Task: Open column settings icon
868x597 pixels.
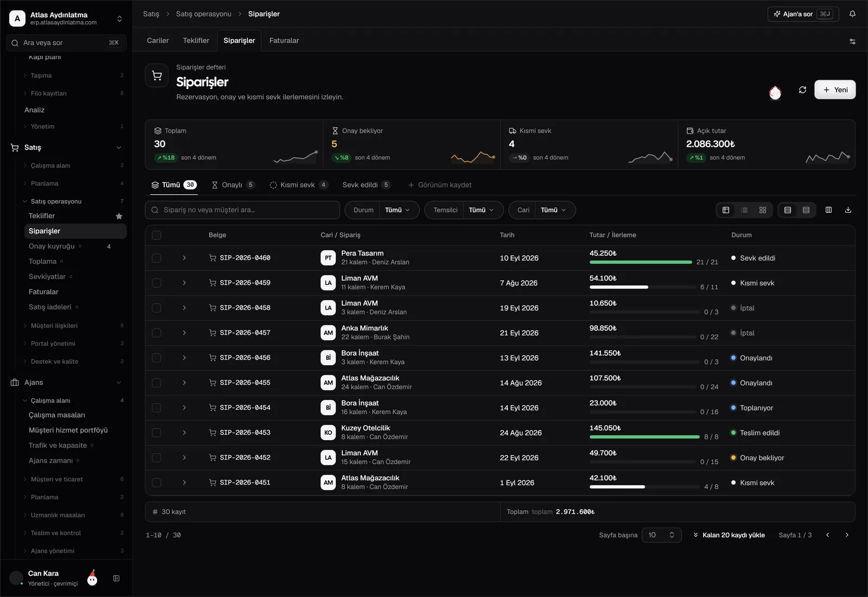Action: 828,210
